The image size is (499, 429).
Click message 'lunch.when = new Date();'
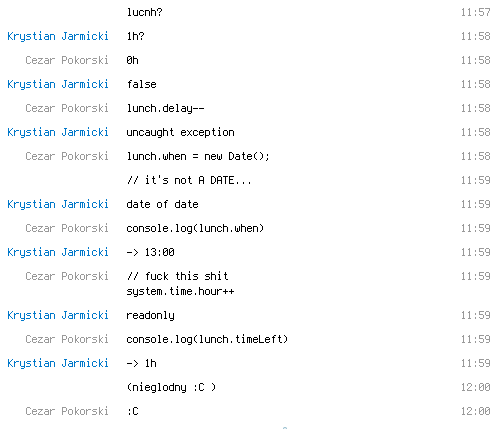[x=198, y=156]
